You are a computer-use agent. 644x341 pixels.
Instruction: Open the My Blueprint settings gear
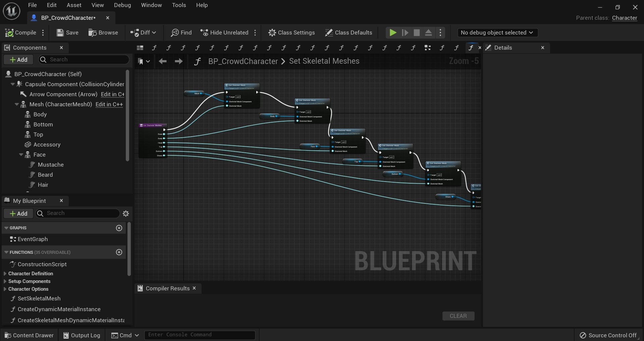[x=126, y=214]
